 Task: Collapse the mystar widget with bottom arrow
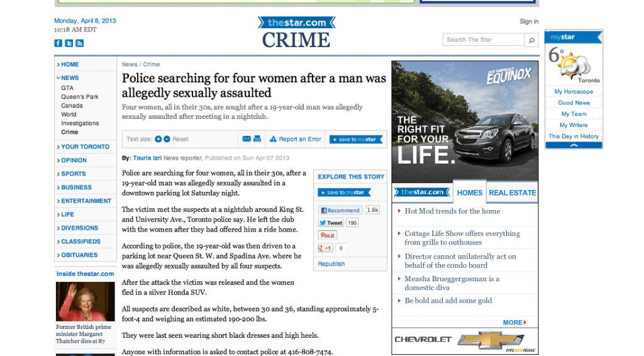(x=574, y=145)
